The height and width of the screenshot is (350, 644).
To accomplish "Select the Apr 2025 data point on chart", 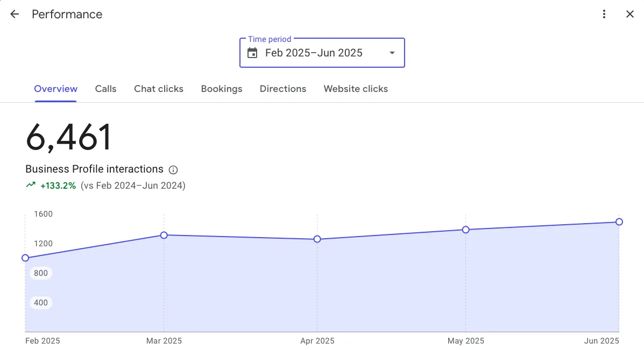I will (x=317, y=239).
